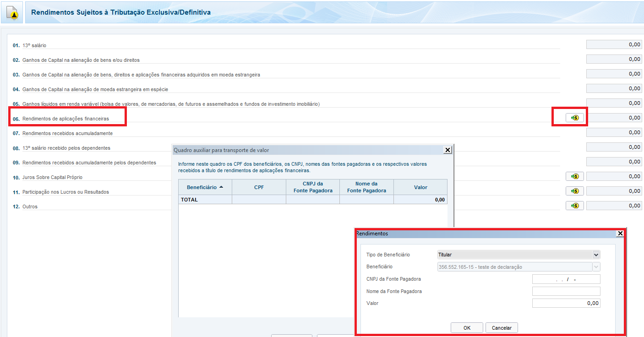Click the title 'Rendimentos Sujeitos à Tributação Exclusiva/Definitiva'
This screenshot has width=644, height=337.
coord(121,12)
